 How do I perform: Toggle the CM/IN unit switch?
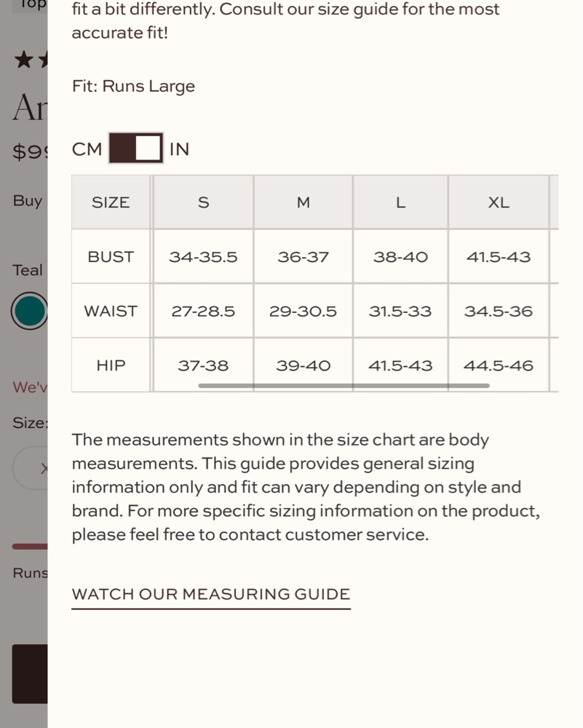coord(136,148)
